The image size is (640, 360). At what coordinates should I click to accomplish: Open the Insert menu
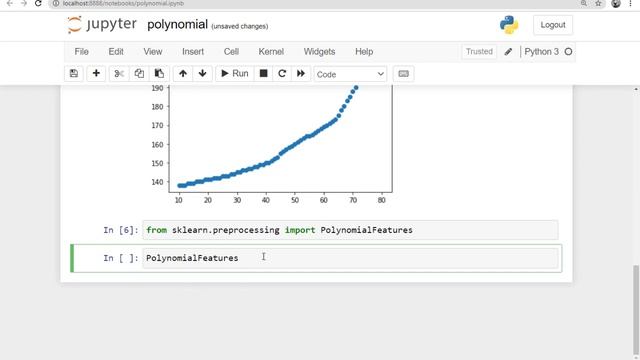point(193,51)
